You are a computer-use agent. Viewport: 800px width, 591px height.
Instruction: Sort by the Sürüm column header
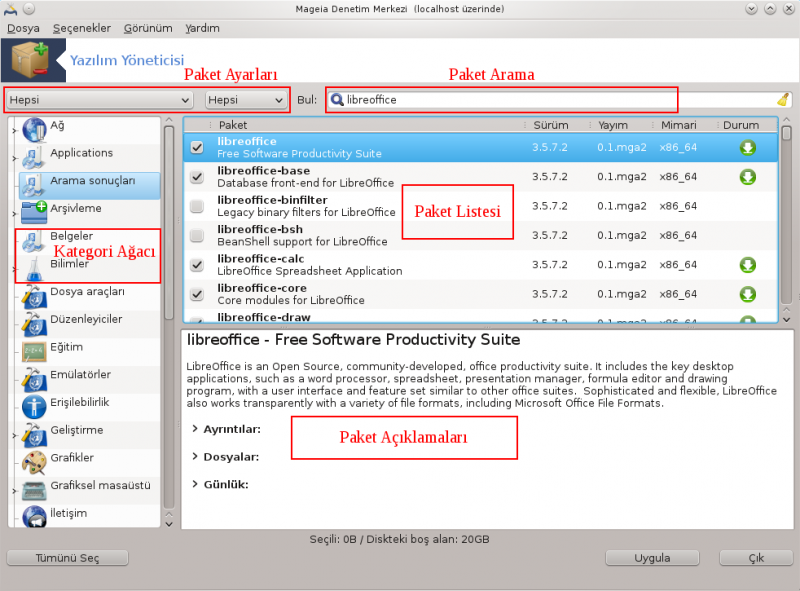(551, 125)
